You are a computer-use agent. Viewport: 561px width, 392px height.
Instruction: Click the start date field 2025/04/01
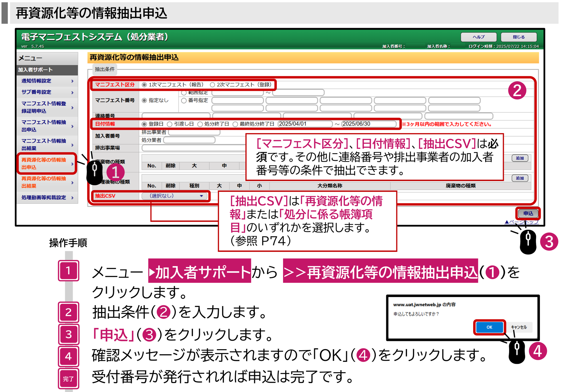click(305, 124)
